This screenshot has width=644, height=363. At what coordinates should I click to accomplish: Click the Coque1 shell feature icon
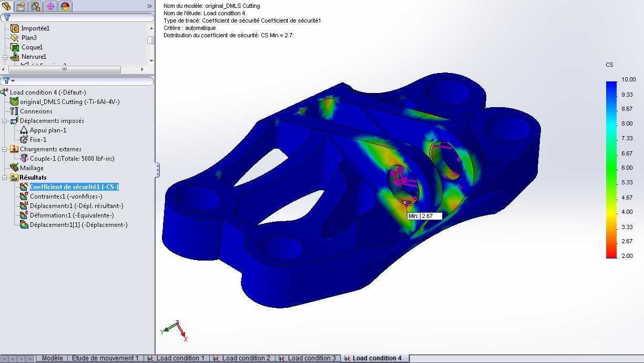[15, 47]
